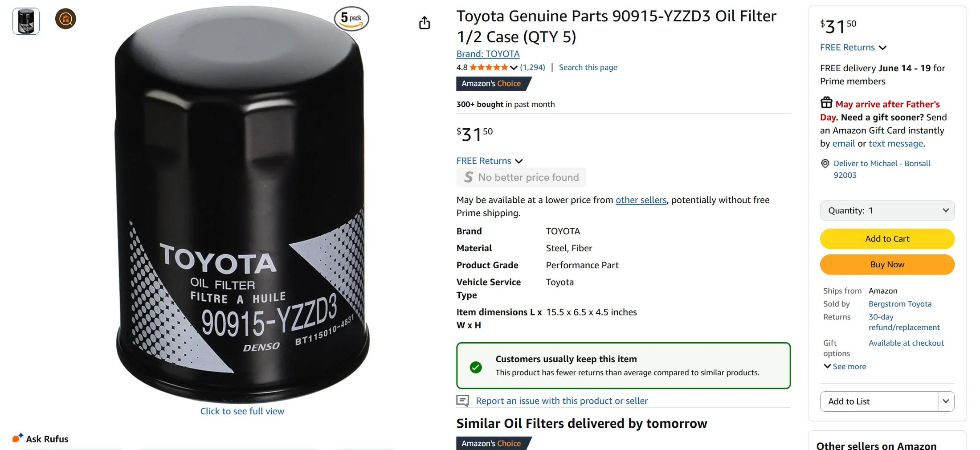This screenshot has height=450, width=980.
Task: Click the Ask Rufus icon
Action: [18, 438]
